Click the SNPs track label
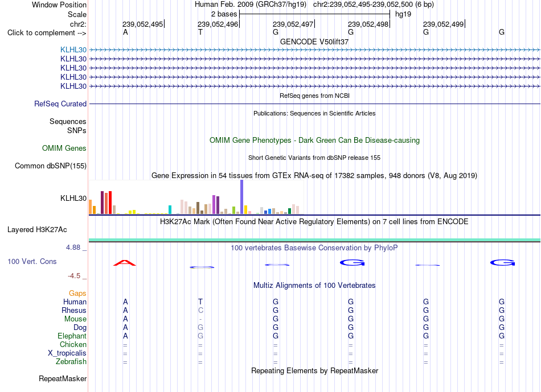 click(x=77, y=130)
